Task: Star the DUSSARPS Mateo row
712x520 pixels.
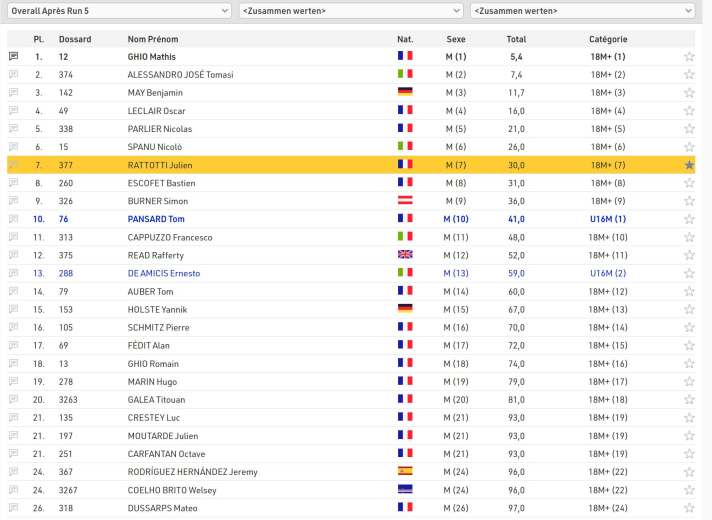Action: tap(689, 508)
